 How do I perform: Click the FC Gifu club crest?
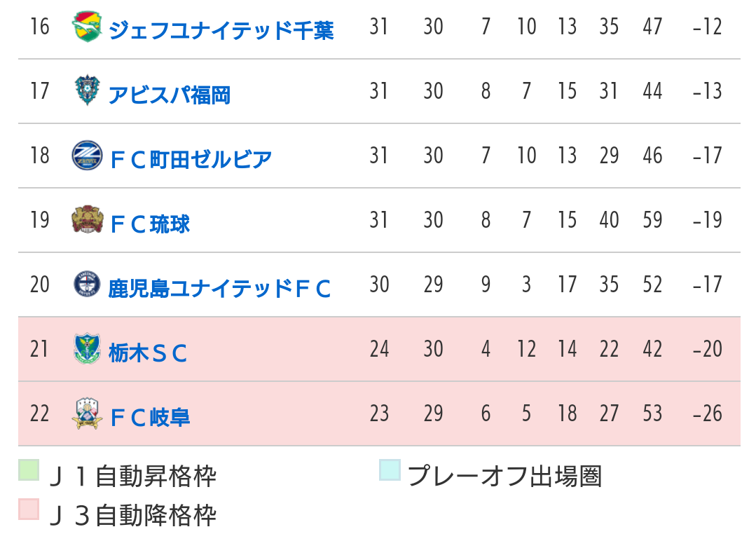(x=87, y=413)
